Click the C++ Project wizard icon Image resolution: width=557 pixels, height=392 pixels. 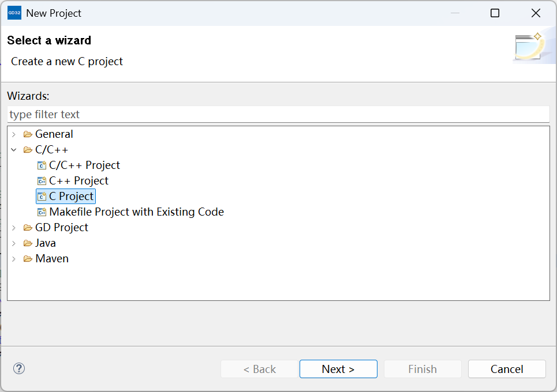tap(42, 181)
